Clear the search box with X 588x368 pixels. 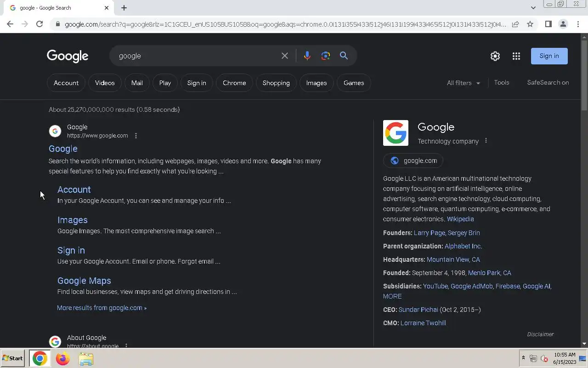pyautogui.click(x=285, y=56)
